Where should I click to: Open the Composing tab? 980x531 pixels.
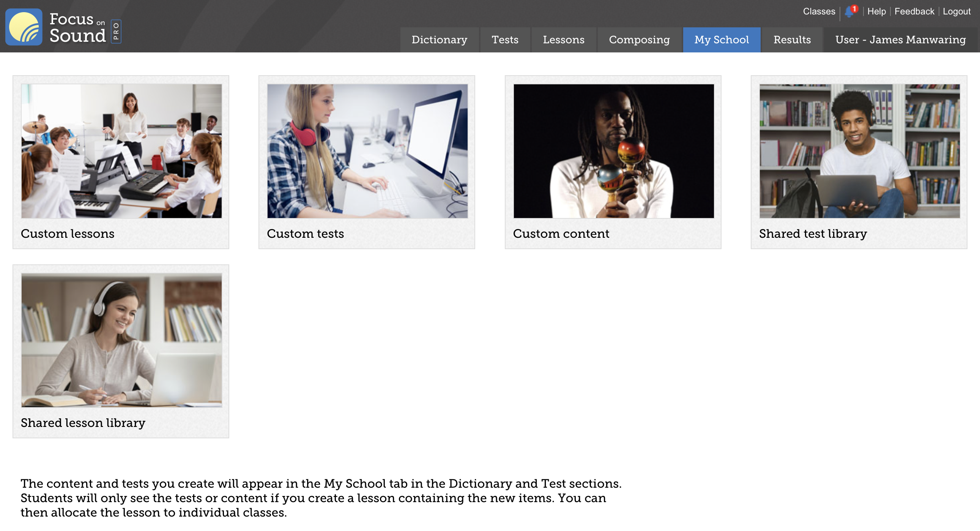click(639, 40)
